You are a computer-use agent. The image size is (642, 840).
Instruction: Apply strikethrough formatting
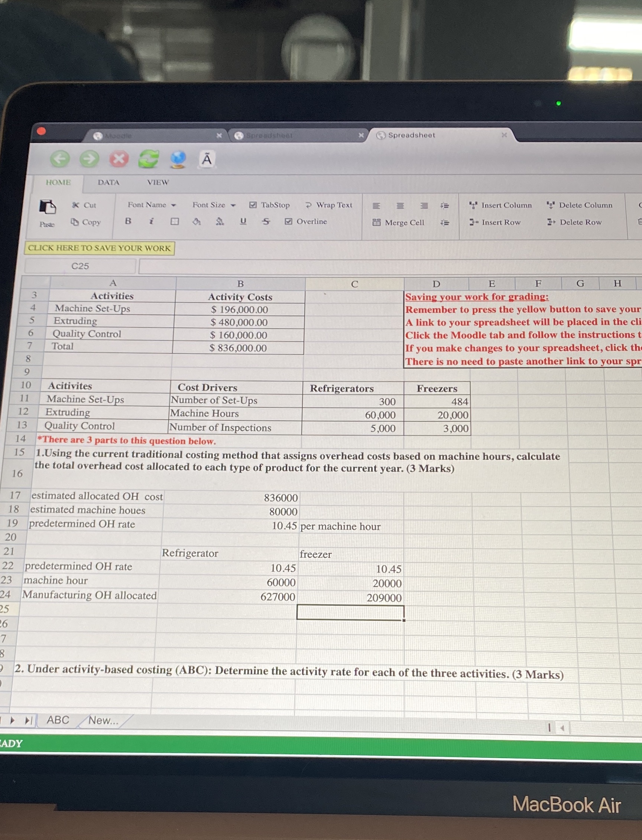pyautogui.click(x=266, y=221)
